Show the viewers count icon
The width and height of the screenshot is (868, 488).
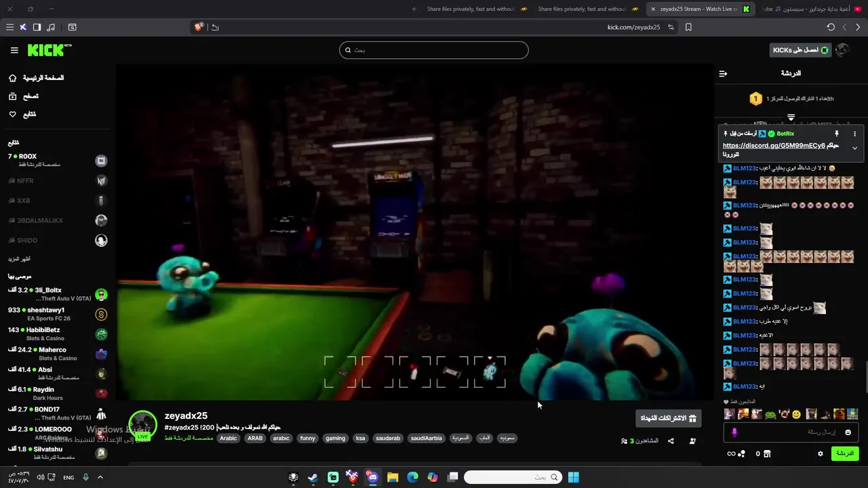pos(624,441)
